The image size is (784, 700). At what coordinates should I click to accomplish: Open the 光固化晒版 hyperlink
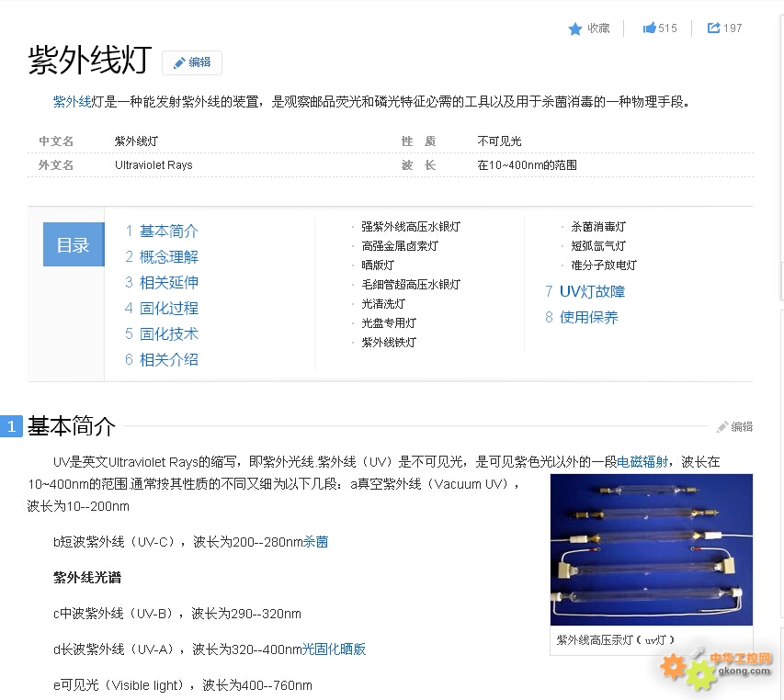[334, 649]
